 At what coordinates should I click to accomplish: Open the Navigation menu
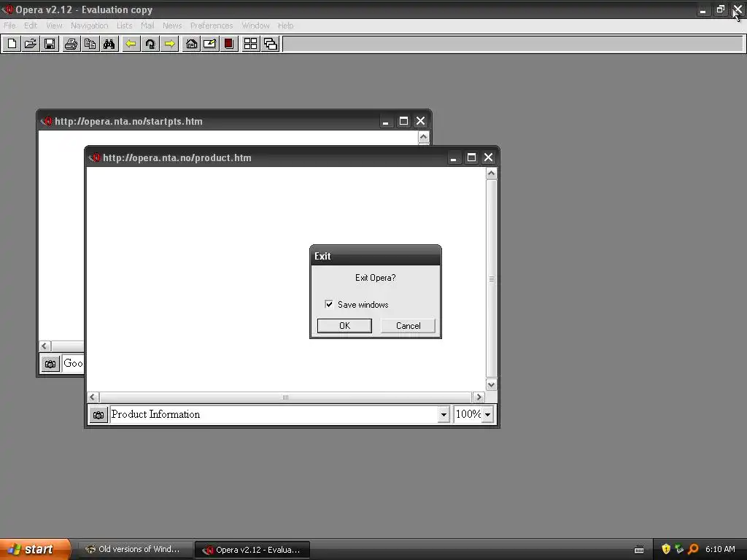tap(90, 26)
